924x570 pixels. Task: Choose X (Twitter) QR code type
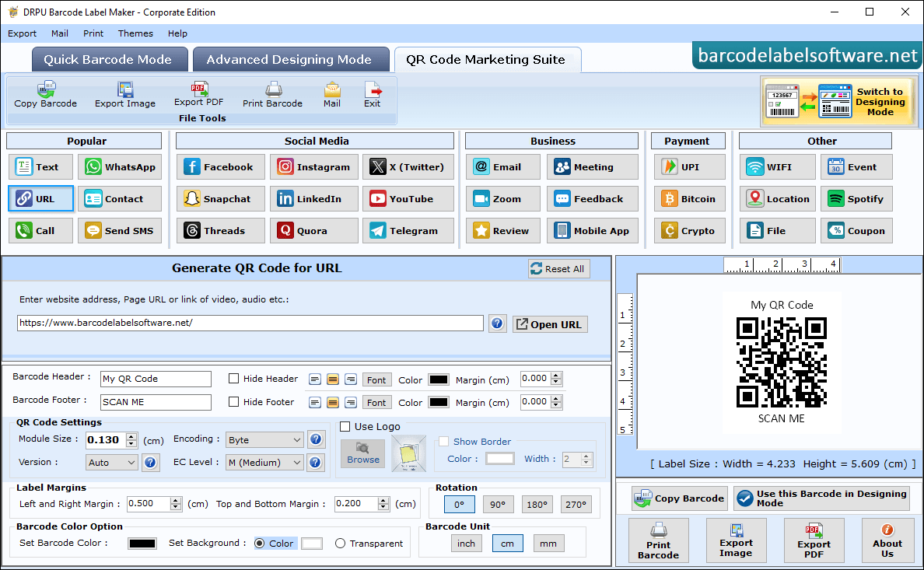point(408,167)
